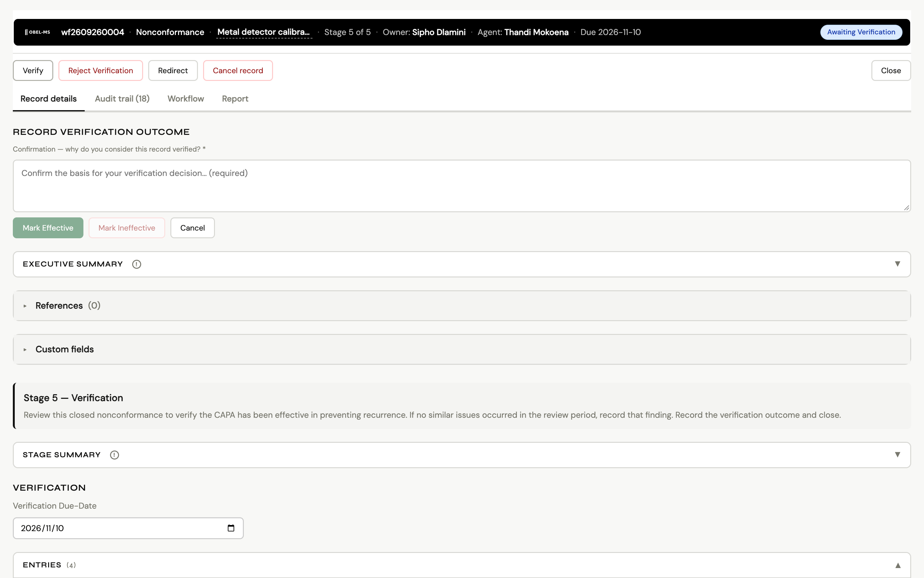Viewport: 924px width, 578px height.
Task: Expand the Executive Summary panel arrow
Action: tap(898, 264)
